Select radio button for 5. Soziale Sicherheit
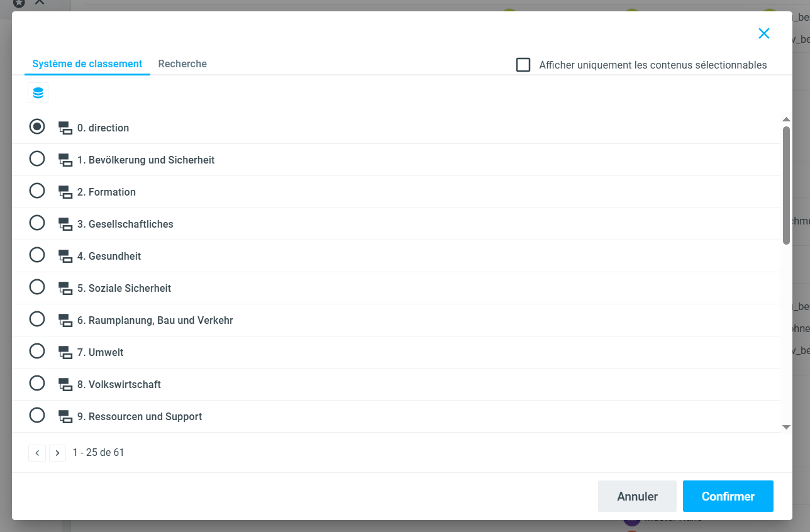This screenshot has height=532, width=810. click(37, 287)
